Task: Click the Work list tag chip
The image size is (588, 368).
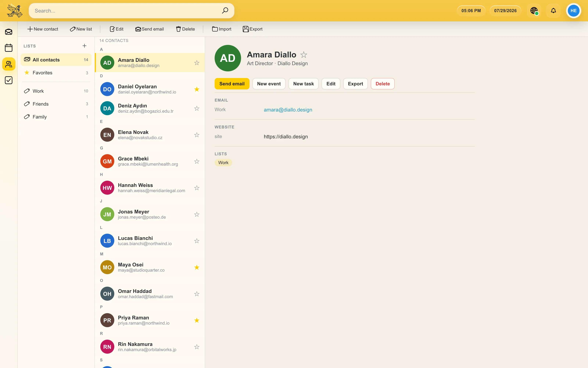Action: pos(223,163)
